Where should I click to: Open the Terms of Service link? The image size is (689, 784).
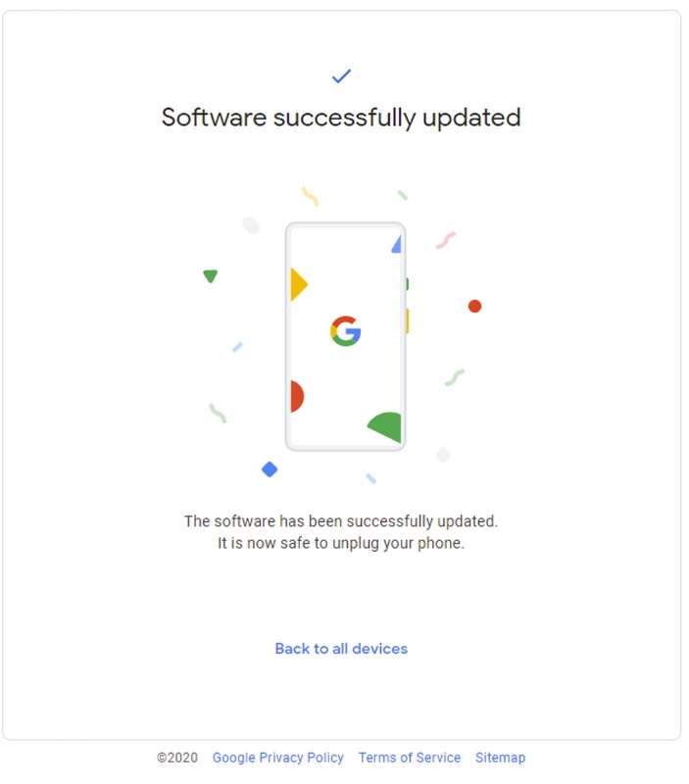(410, 758)
